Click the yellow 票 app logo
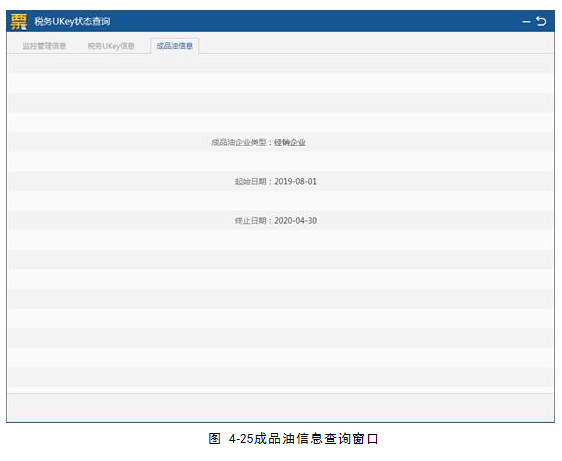The width and height of the screenshot is (562, 461). click(19, 22)
